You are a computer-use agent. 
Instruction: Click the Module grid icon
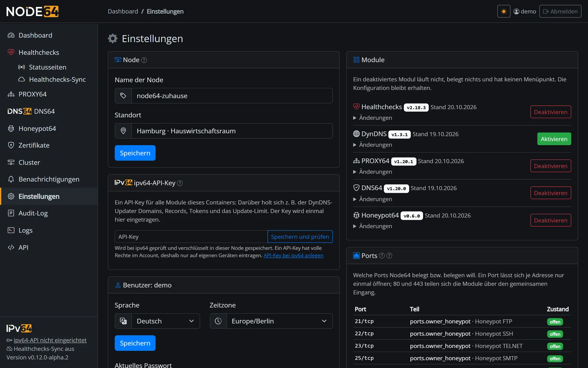pos(356,60)
